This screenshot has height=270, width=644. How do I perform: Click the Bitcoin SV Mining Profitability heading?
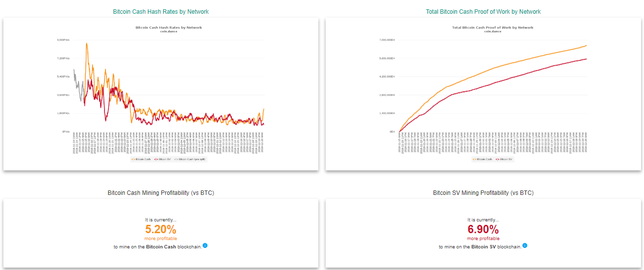pyautogui.click(x=483, y=193)
